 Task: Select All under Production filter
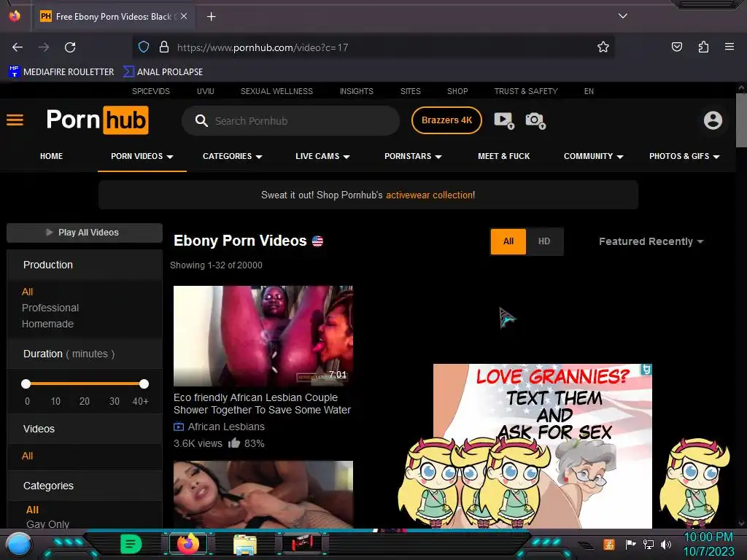tap(27, 292)
